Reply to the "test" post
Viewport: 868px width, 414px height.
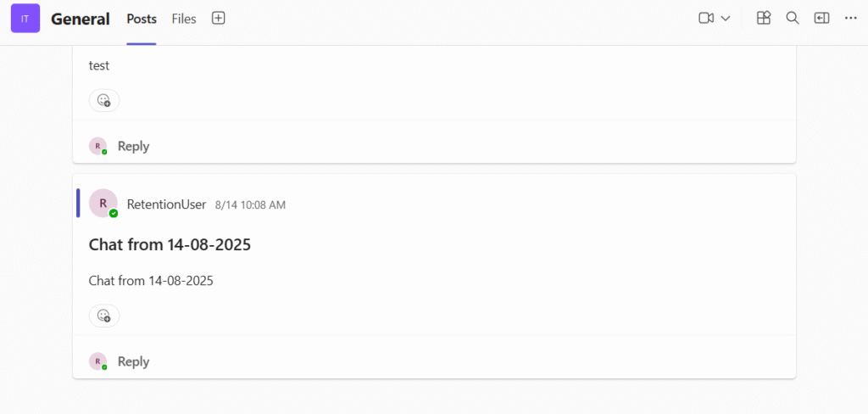tap(133, 146)
